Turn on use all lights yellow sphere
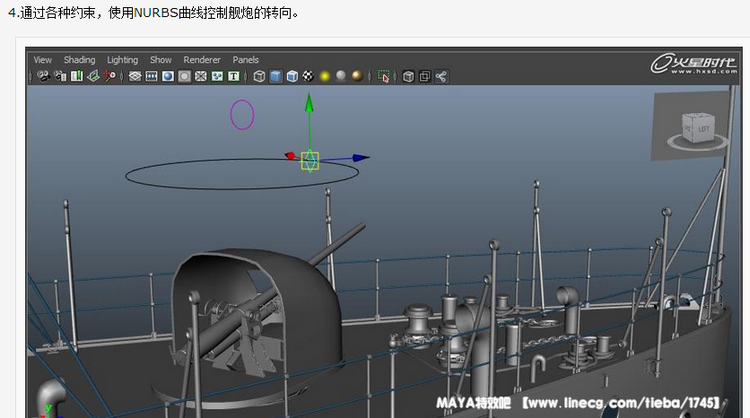 [x=324, y=76]
